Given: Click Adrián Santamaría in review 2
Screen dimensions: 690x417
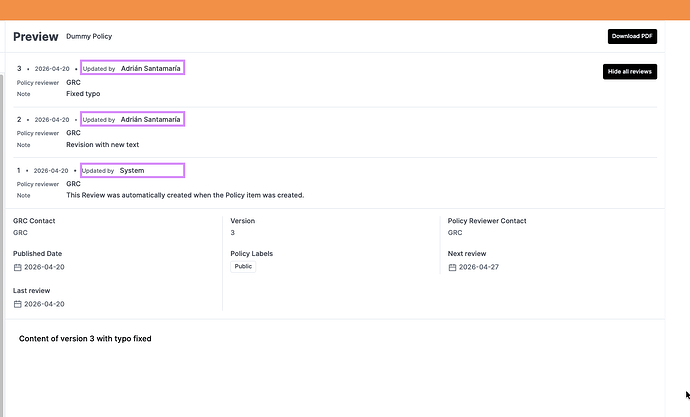Looking at the screenshot, I should [150, 119].
